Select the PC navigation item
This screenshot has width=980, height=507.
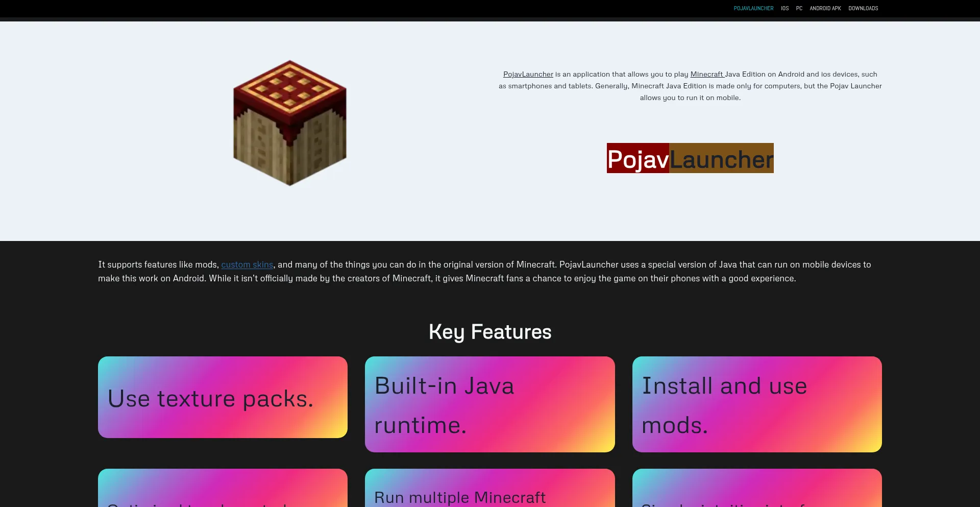[x=799, y=8]
